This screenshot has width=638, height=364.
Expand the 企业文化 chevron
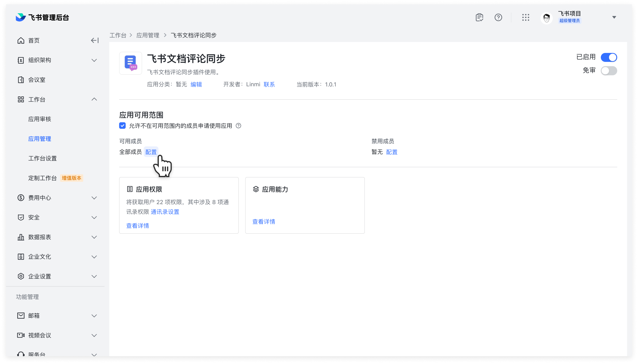pos(94,256)
